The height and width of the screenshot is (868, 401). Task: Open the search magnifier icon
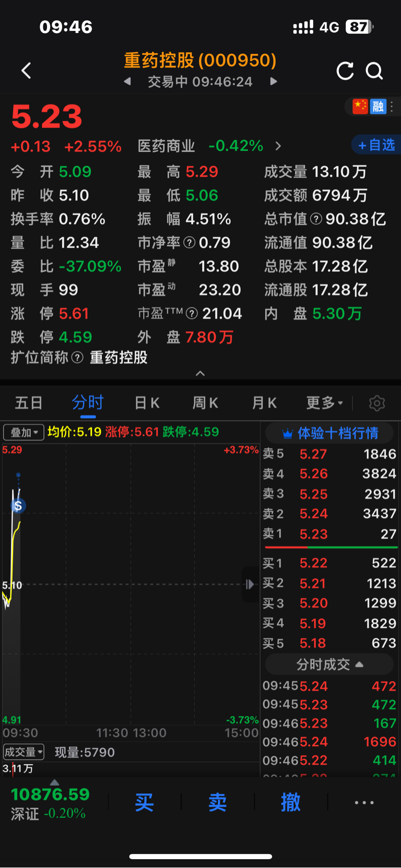374,71
